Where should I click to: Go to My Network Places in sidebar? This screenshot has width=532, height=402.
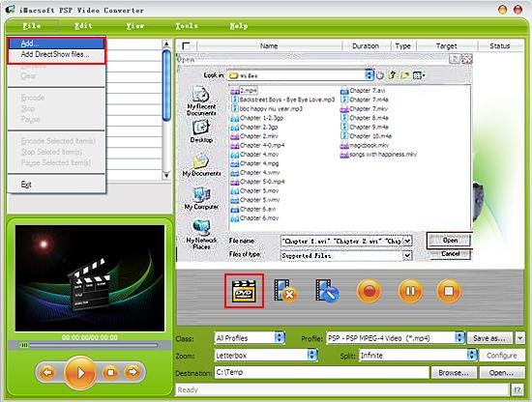coord(201,234)
